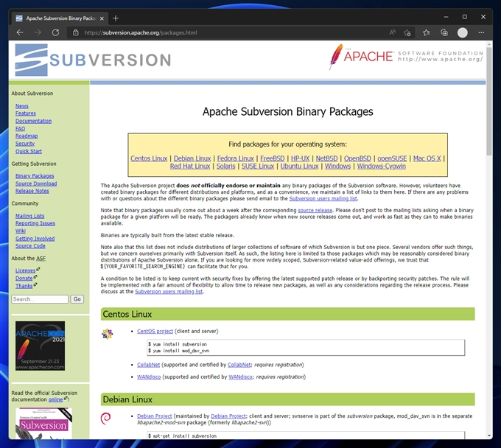Image resolution: width=501 pixels, height=448 pixels.
Task: Jump to OpenBSD packages
Action: [x=357, y=158]
